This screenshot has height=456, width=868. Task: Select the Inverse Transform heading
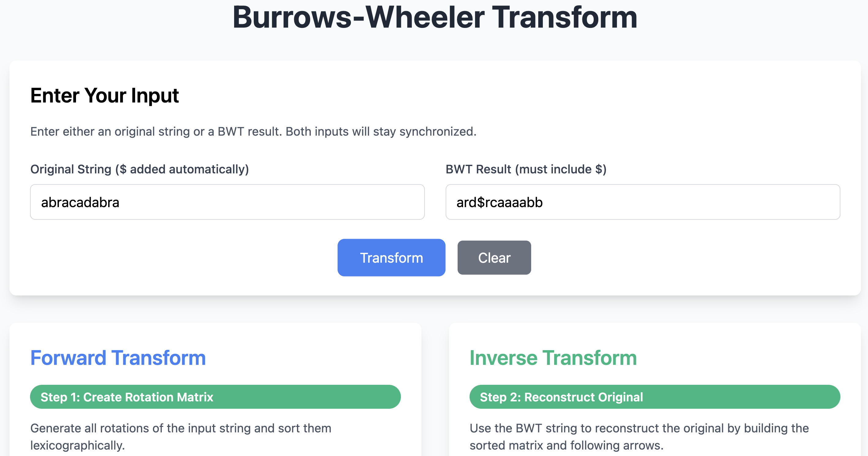click(553, 358)
